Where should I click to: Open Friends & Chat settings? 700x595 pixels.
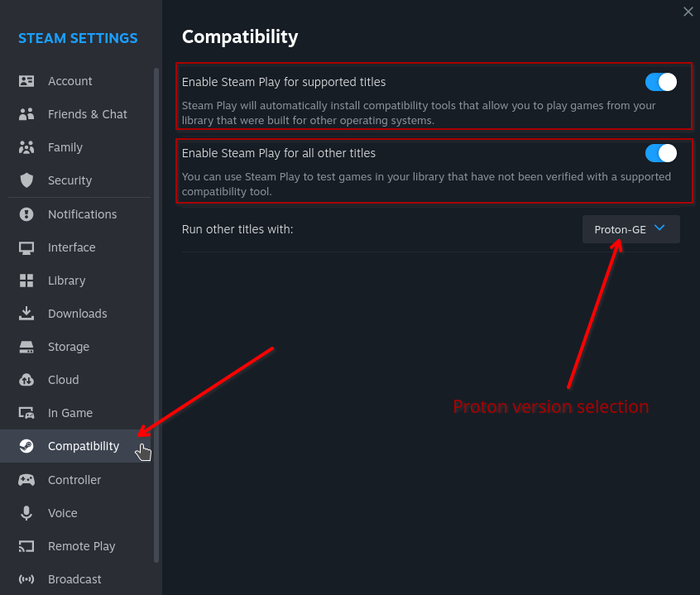(27, 114)
